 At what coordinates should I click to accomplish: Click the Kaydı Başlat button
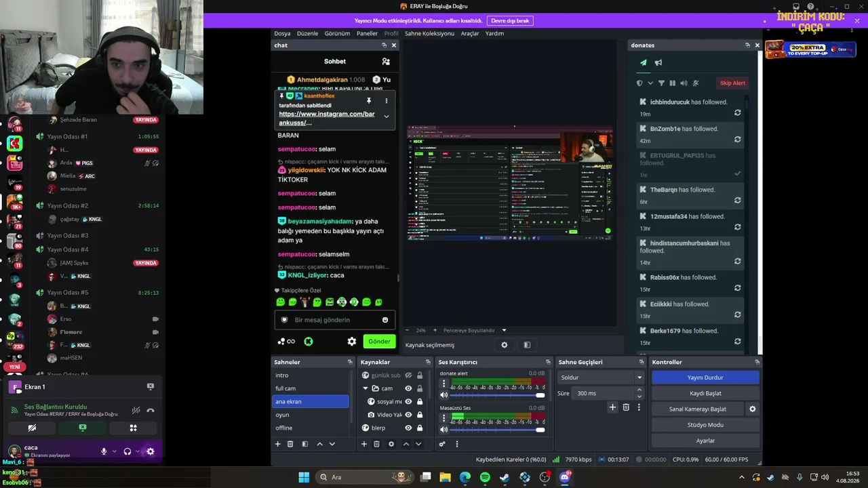coord(705,393)
